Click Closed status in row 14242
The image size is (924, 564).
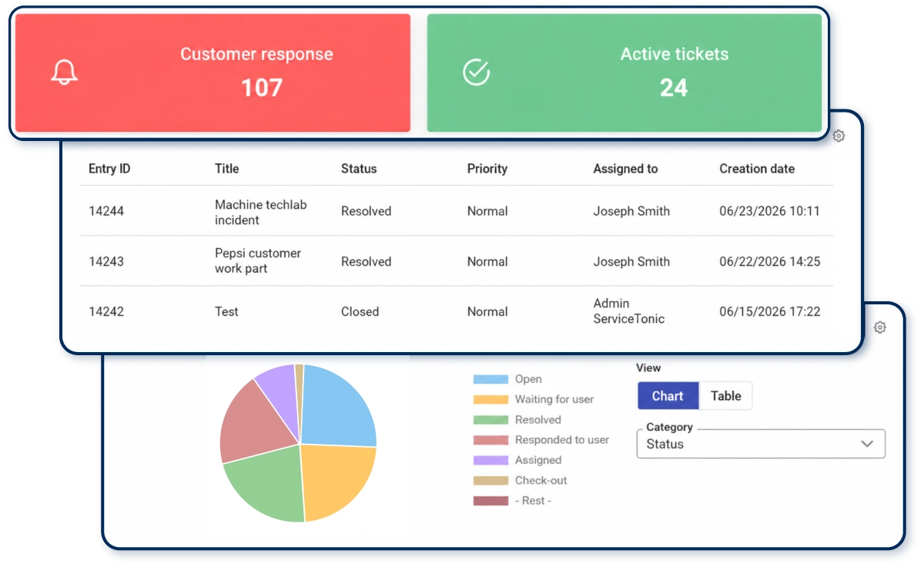pyautogui.click(x=360, y=312)
